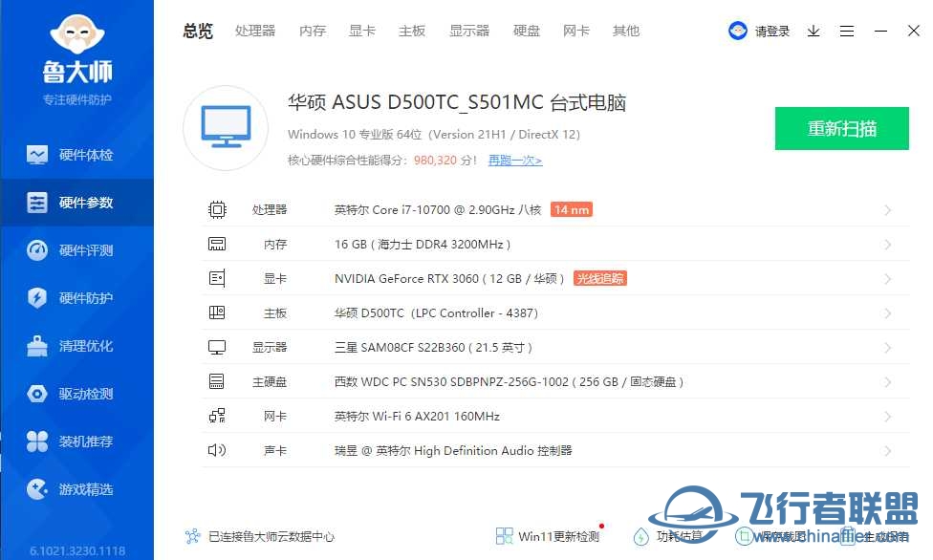Click version number 6.1021.3230.1118
The image size is (933, 560).
(x=77, y=551)
